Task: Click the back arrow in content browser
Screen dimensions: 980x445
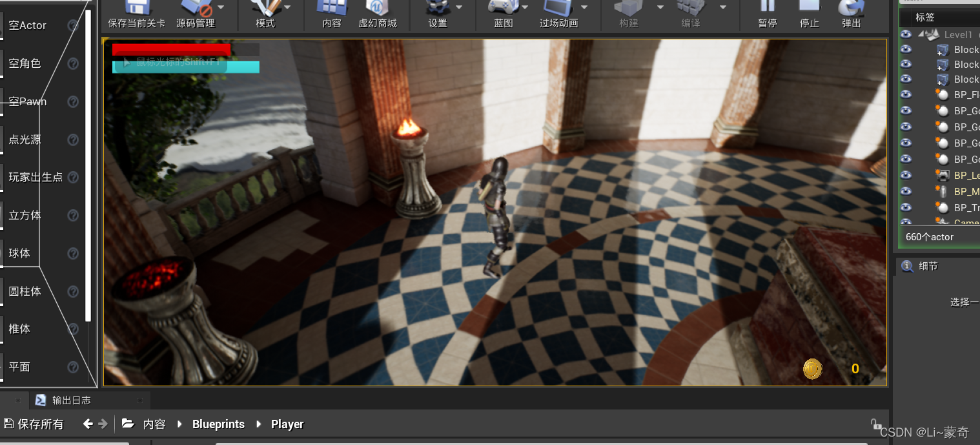Action: coord(88,424)
